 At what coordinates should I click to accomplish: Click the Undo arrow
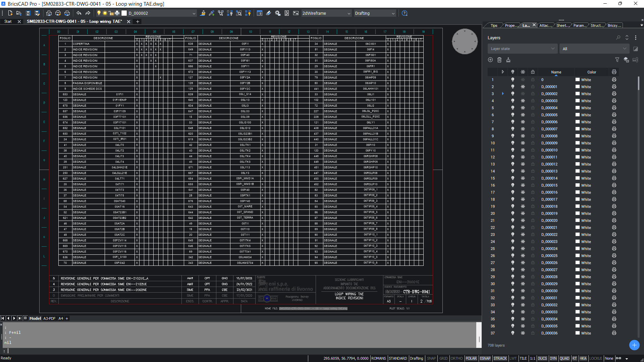(79, 13)
